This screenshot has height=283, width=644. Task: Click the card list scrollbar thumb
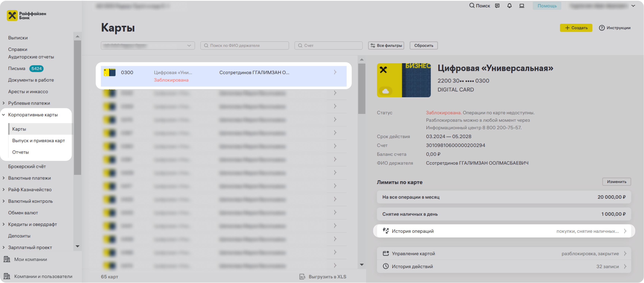361,89
